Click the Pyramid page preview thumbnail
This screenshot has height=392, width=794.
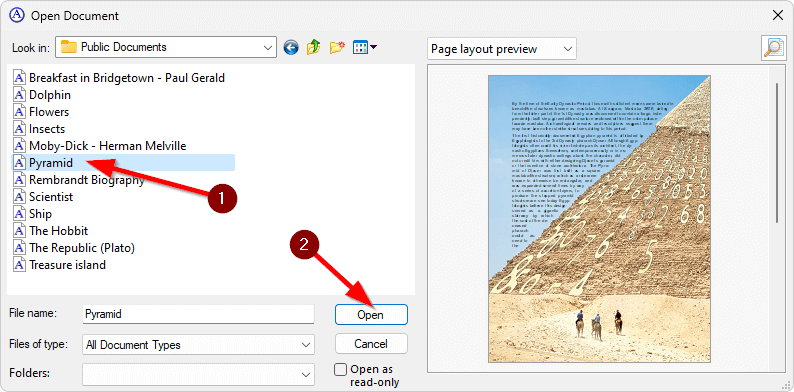599,219
